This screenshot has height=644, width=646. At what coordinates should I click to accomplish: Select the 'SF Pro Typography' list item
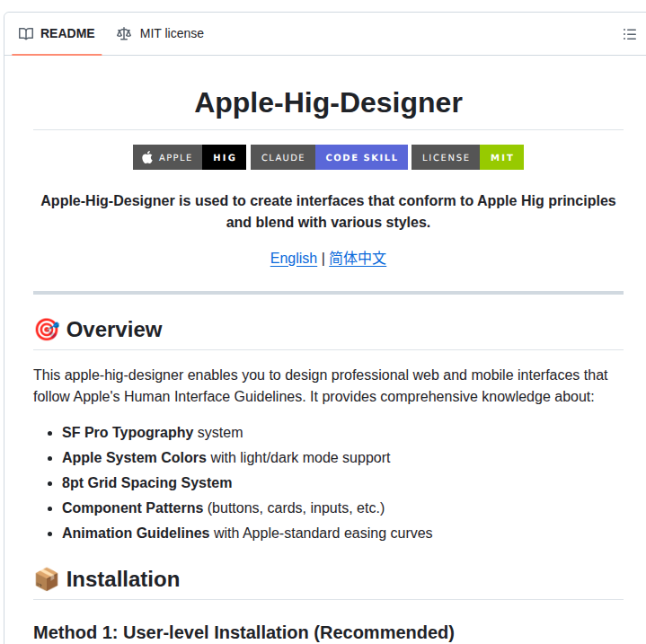[x=153, y=432]
